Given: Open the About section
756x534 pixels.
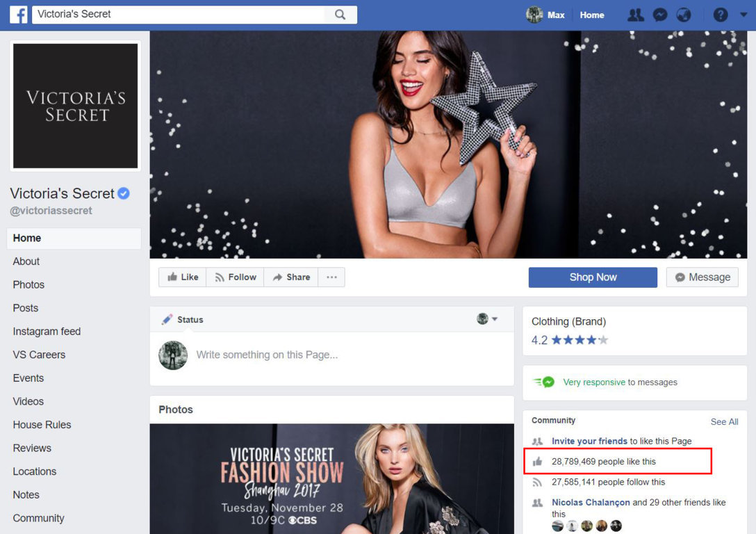Looking at the screenshot, I should click(26, 261).
